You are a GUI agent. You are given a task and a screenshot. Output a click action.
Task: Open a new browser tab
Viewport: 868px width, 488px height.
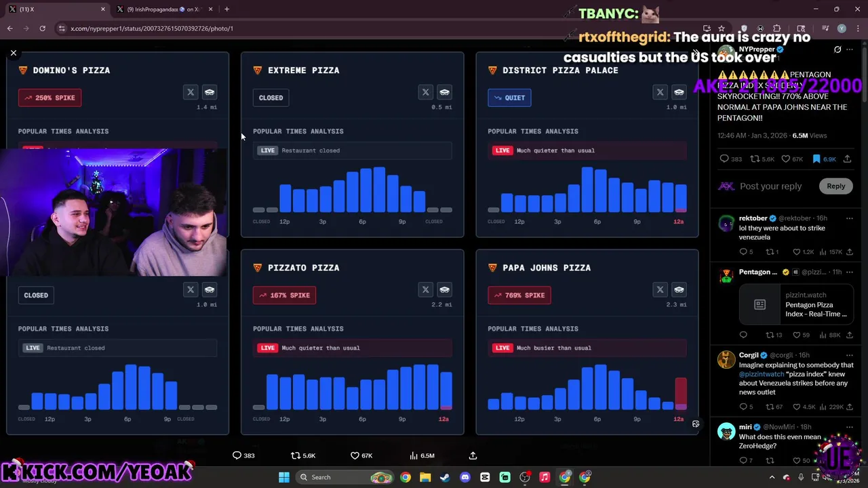tap(226, 9)
